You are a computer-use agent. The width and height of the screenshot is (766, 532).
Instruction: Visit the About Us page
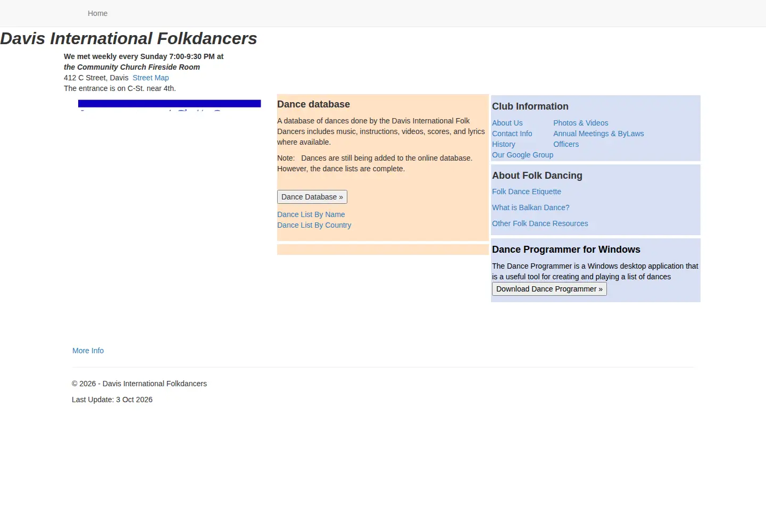pyautogui.click(x=507, y=123)
